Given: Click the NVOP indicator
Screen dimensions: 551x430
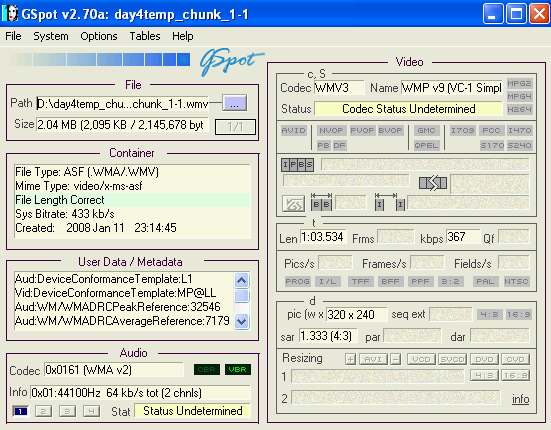Looking at the screenshot, I should tap(331, 131).
